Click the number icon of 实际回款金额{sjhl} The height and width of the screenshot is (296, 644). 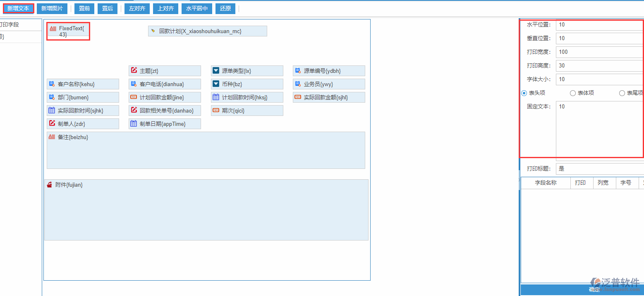[298, 97]
